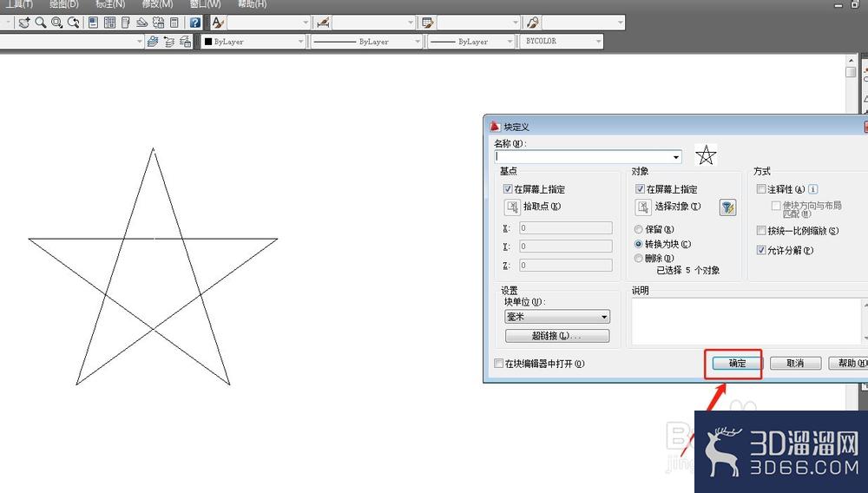Toggle objects 在屏幕上指定 checkbox

[640, 189]
